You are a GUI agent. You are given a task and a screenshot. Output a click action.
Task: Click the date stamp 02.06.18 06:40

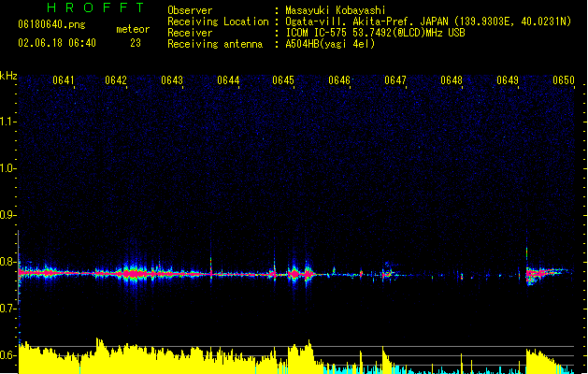57,43
